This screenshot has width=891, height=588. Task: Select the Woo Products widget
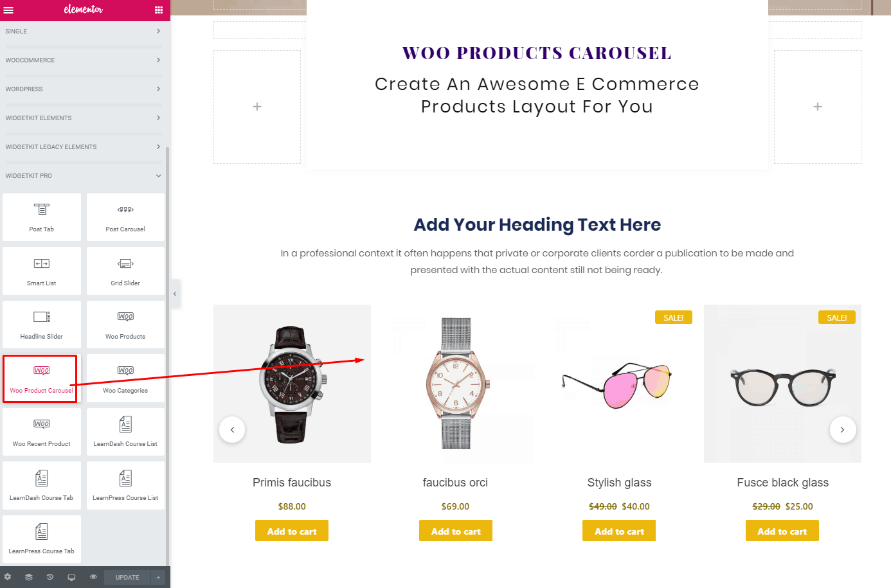click(x=125, y=324)
